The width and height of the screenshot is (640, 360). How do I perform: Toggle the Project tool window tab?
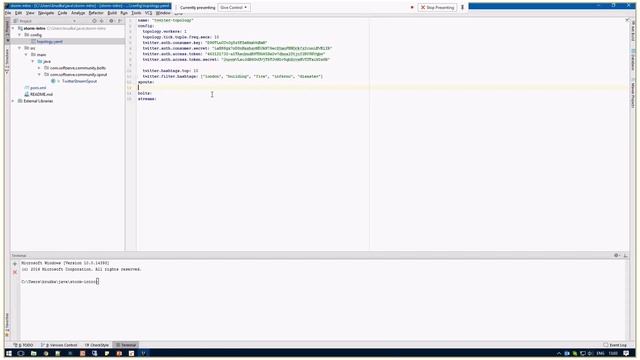tap(7, 31)
